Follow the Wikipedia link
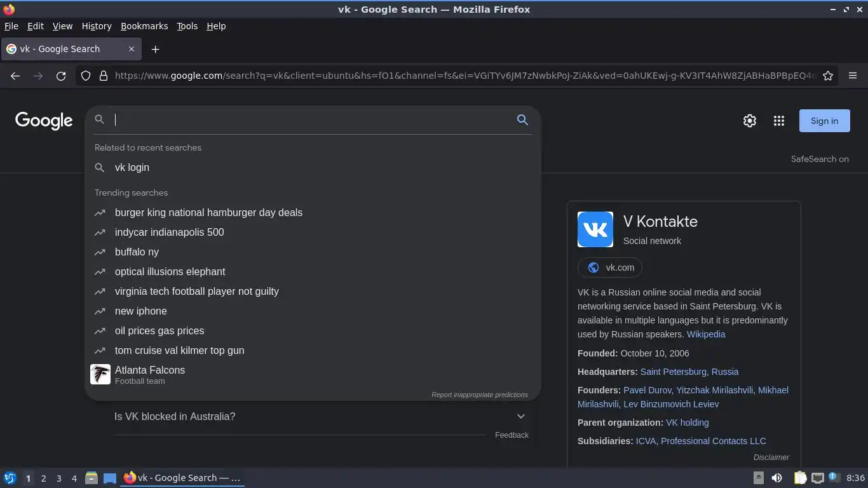Screen dimensions: 868x488 [x=706, y=334]
